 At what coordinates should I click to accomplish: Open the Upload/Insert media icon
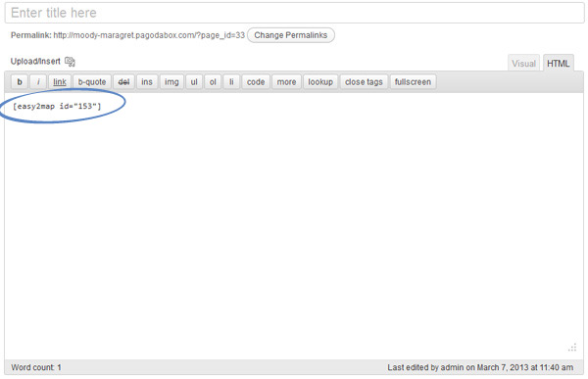[x=70, y=62]
